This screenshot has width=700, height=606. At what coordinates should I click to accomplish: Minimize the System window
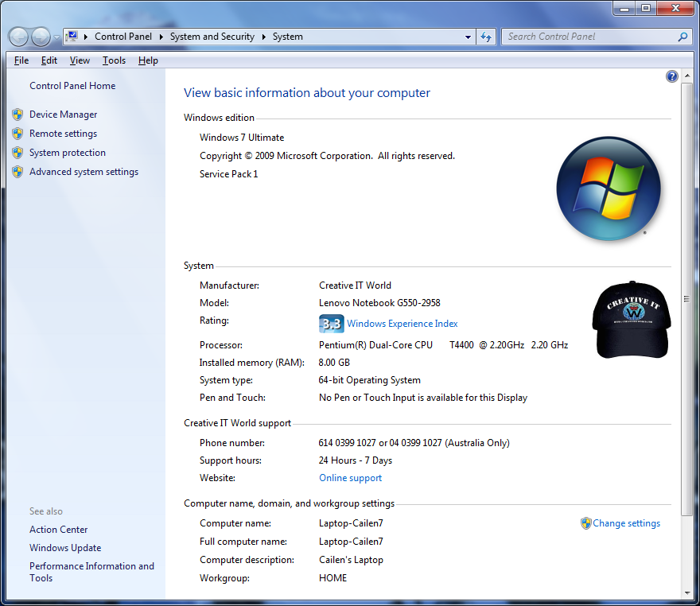(x=624, y=9)
